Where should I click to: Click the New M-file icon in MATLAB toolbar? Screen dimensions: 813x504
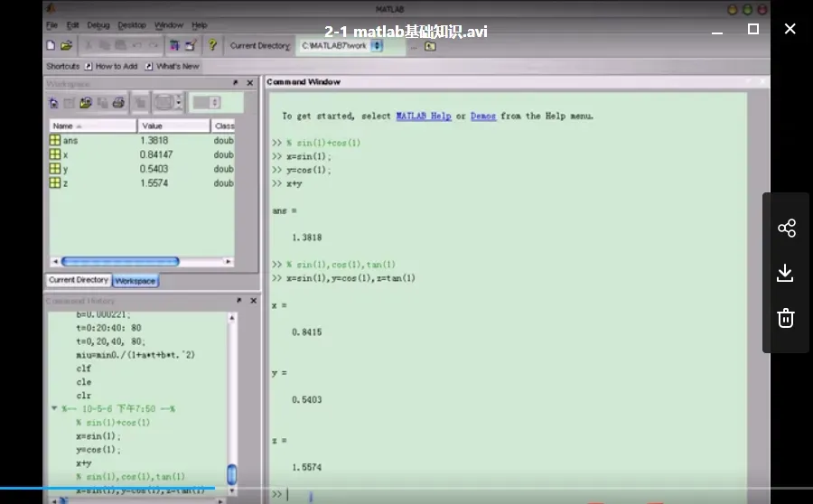(51, 46)
